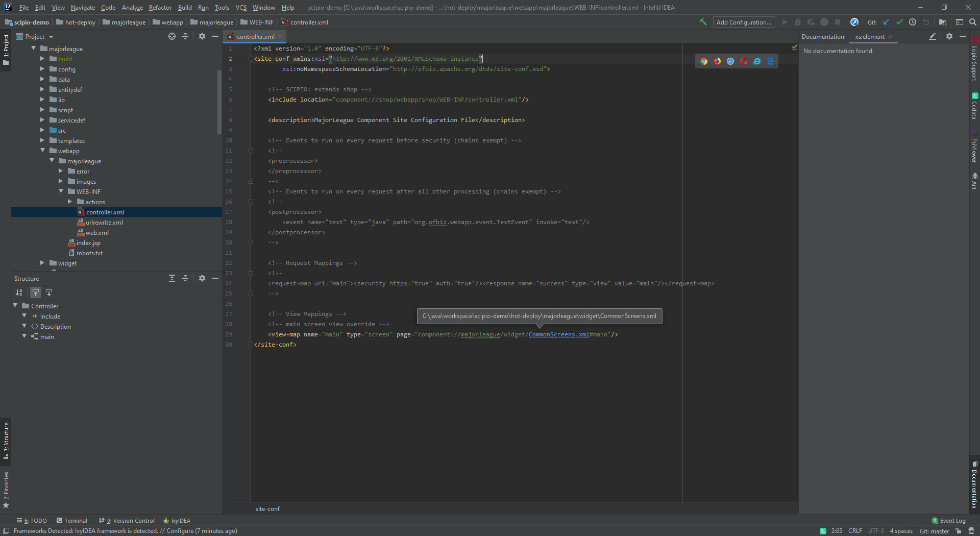This screenshot has width=980, height=536.
Task: Open file in Chrome browser icon
Action: point(704,61)
